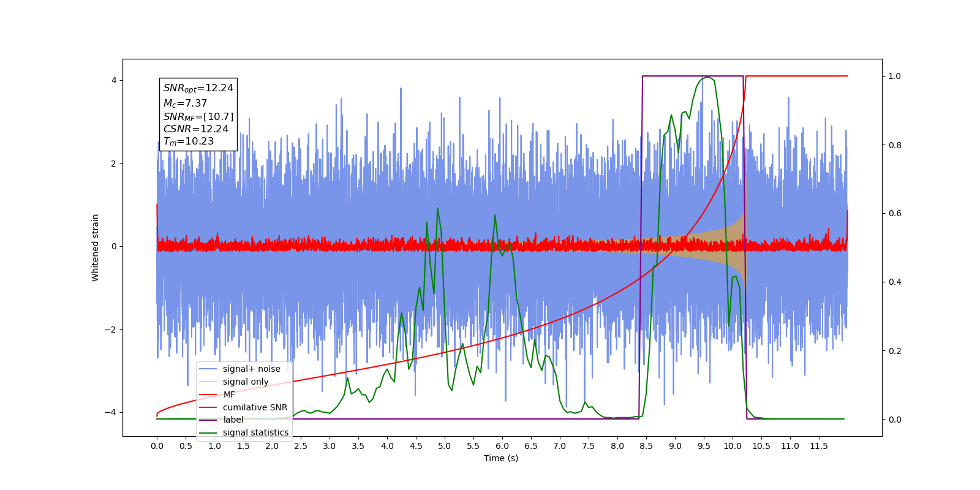The image size is (980, 490).
Task: Click the left y-axis tick label −4
Action: pyautogui.click(x=111, y=412)
